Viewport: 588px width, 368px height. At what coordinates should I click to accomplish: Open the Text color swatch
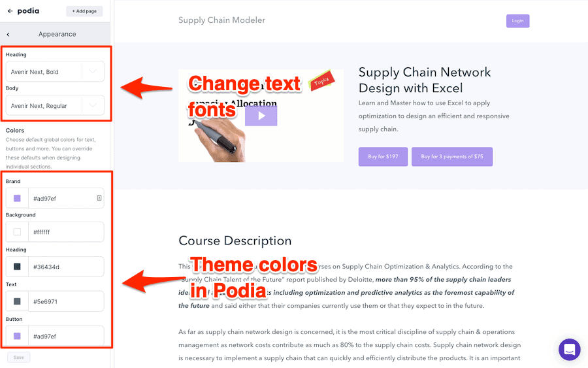(x=17, y=301)
